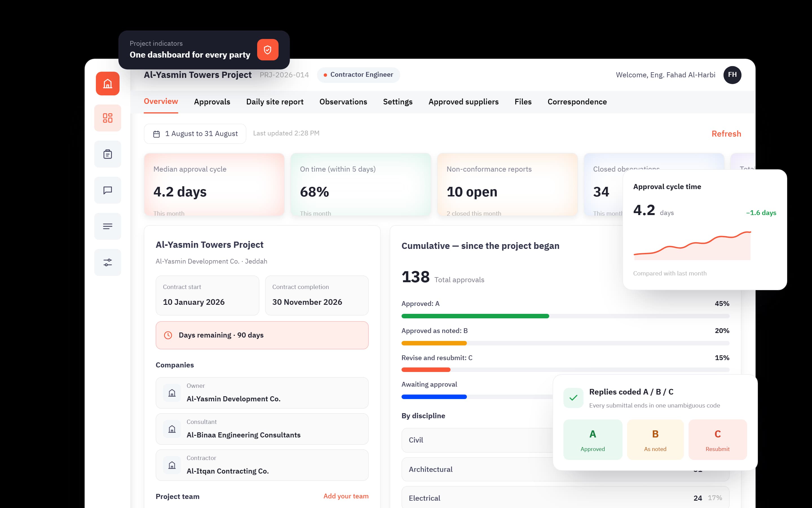Open the chat bubble sidebar icon
812x508 pixels.
point(107,190)
